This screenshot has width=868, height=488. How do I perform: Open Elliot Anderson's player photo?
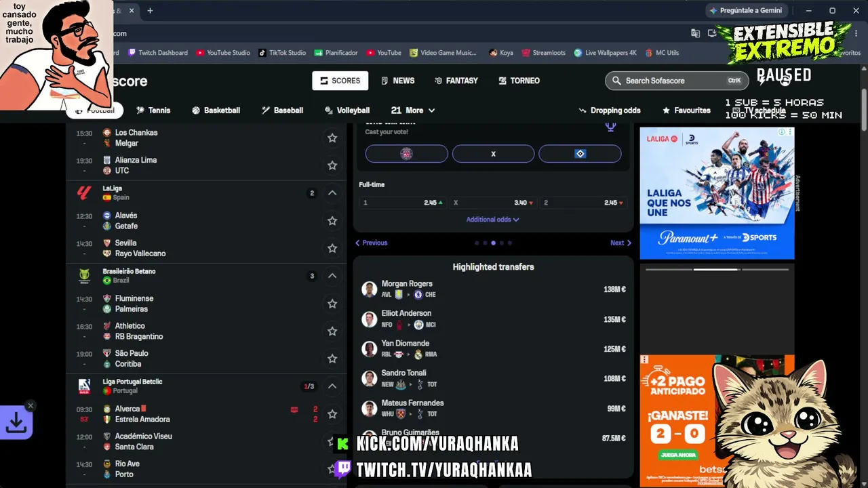click(x=370, y=319)
